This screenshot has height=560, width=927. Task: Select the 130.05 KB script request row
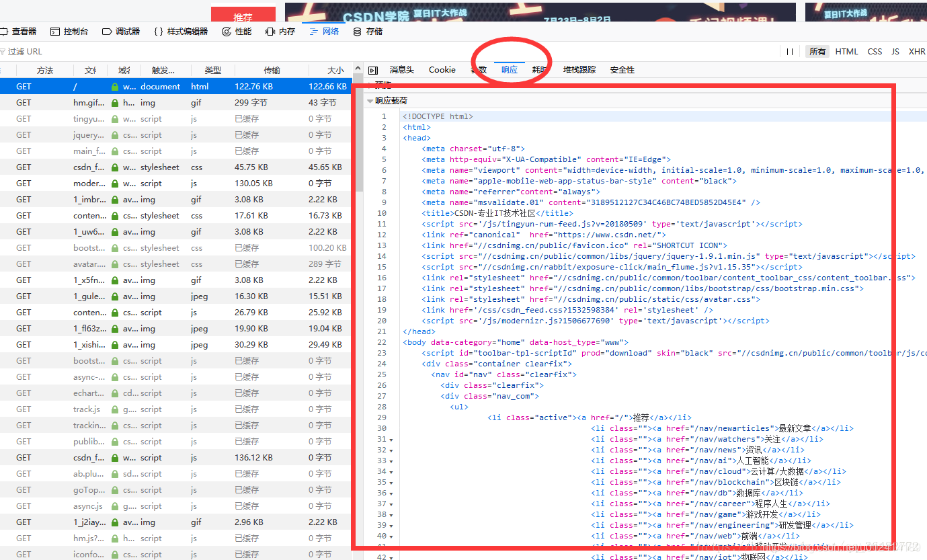176,184
